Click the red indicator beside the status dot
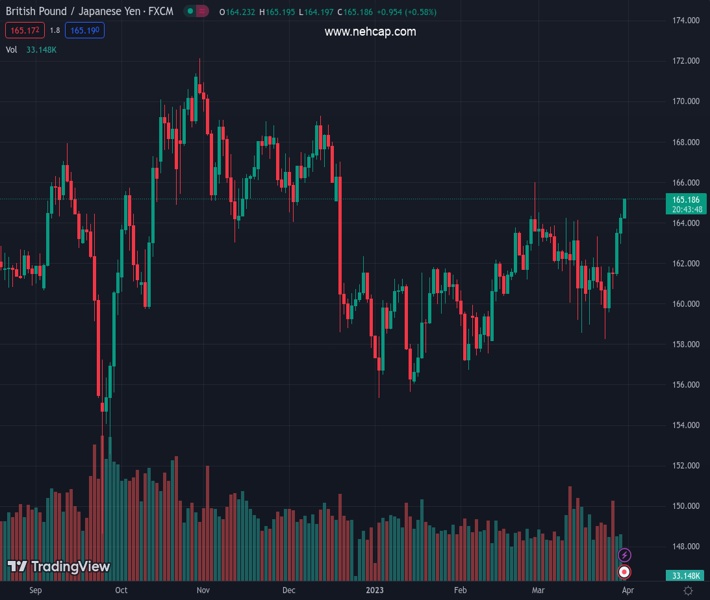This screenshot has width=710, height=600. [x=204, y=12]
